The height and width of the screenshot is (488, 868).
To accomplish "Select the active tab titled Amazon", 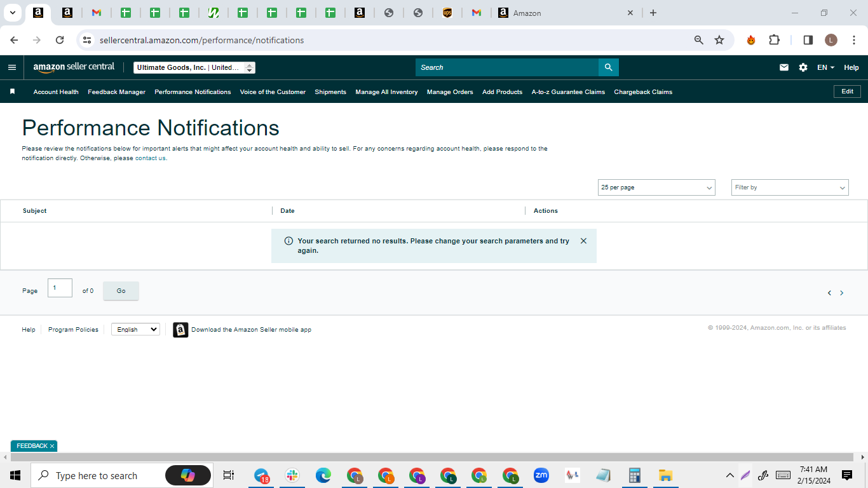I will pos(567,13).
